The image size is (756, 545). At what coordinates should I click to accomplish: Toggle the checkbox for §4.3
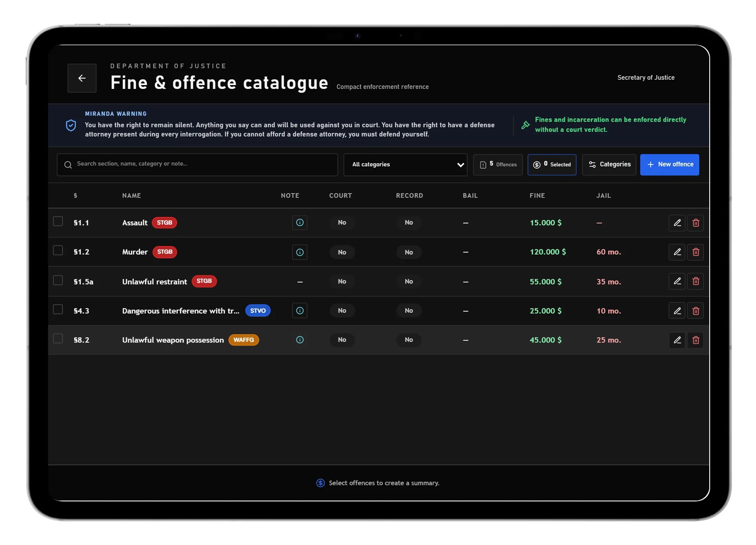(58, 309)
